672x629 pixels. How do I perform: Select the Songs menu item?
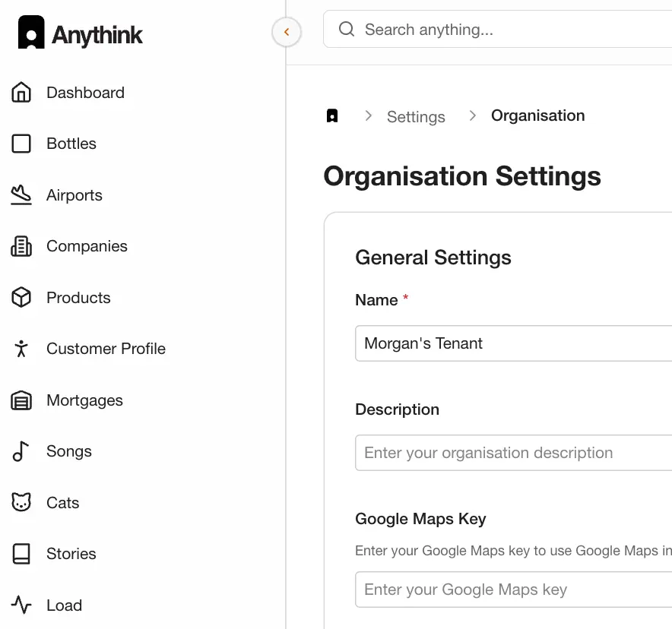pos(69,451)
